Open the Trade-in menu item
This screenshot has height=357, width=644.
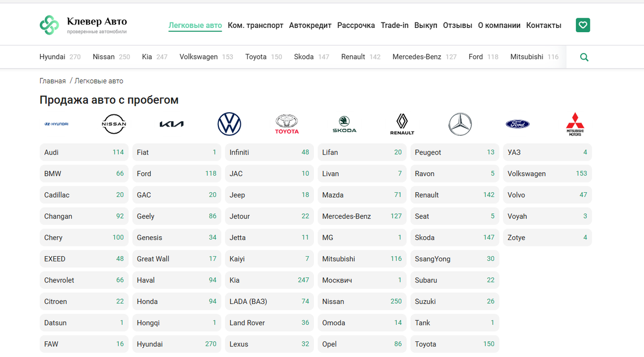tap(394, 25)
